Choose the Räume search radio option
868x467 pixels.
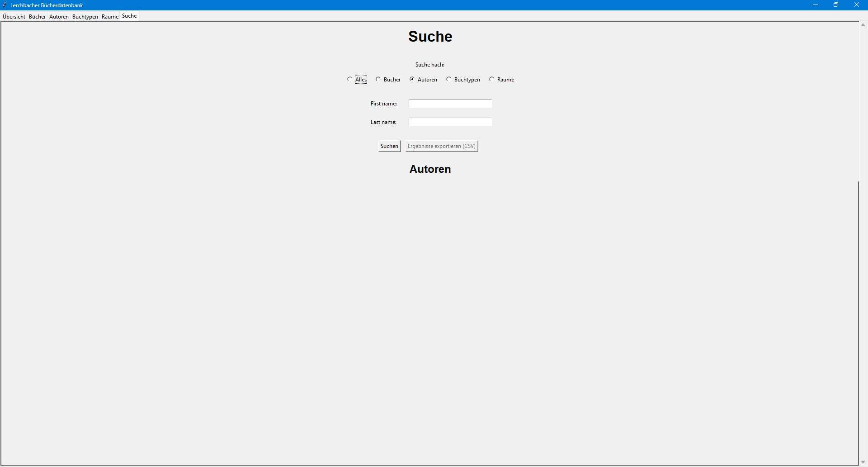492,79
